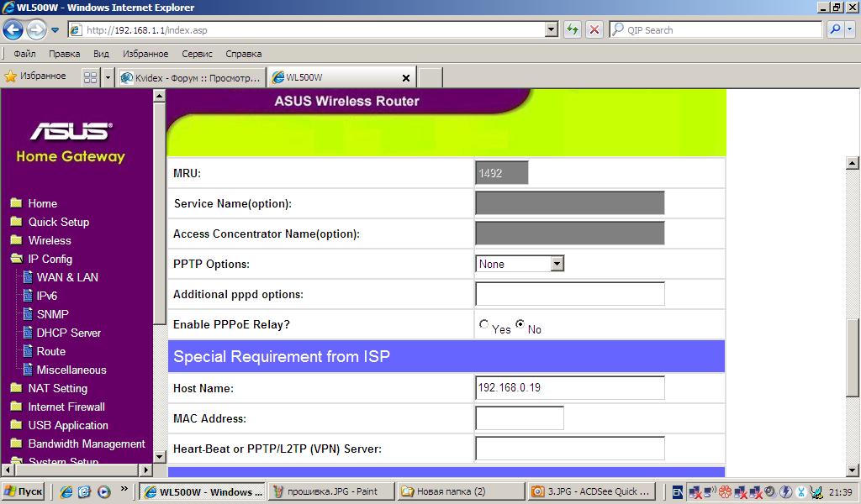Click the Host Name input field
Image resolution: width=861 pixels, height=504 pixels.
(569, 388)
